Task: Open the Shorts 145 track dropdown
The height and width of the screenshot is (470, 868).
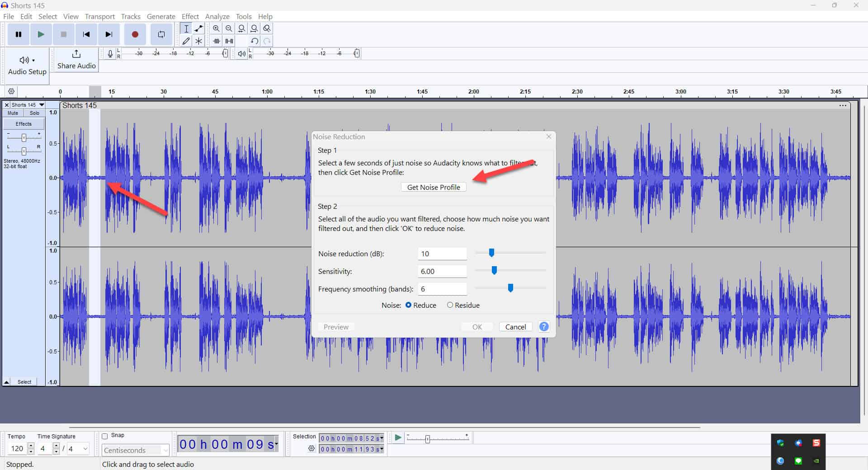Action: click(x=41, y=104)
